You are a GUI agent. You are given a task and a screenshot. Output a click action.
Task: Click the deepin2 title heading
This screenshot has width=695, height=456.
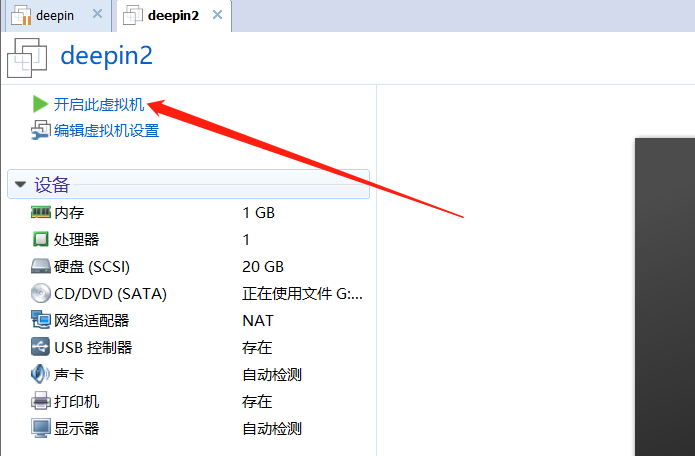(x=106, y=57)
